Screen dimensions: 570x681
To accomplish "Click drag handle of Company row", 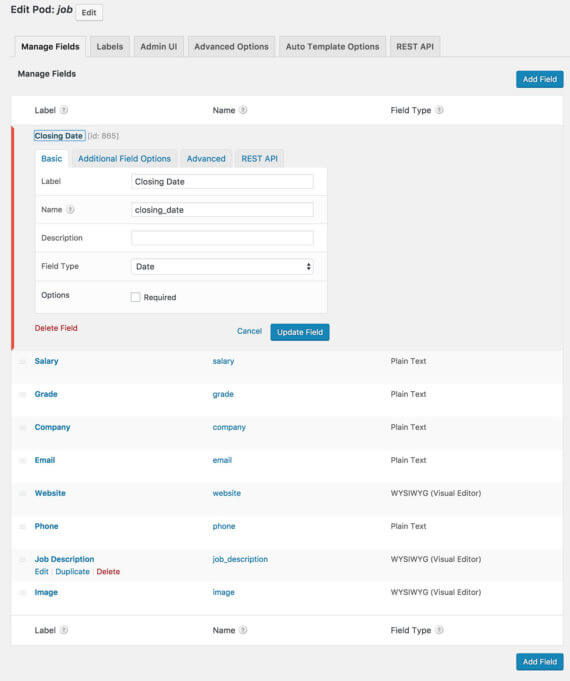I will 23,427.
